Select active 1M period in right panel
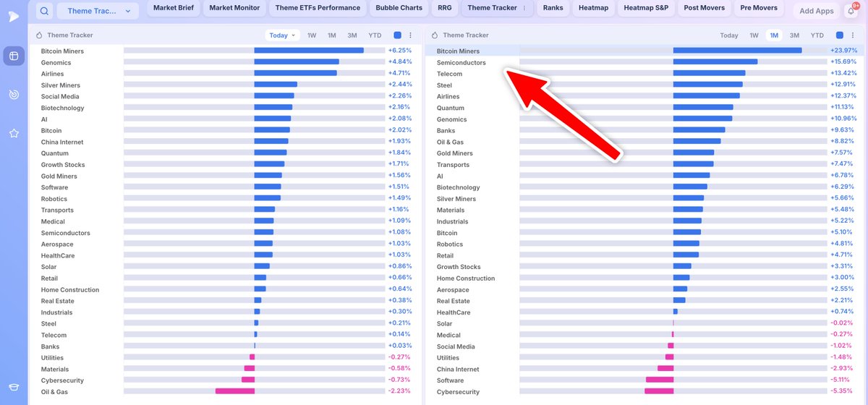 tap(774, 35)
